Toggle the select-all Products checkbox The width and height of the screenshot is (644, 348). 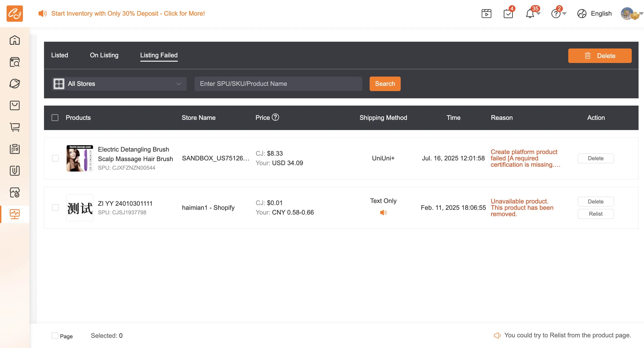pyautogui.click(x=55, y=118)
